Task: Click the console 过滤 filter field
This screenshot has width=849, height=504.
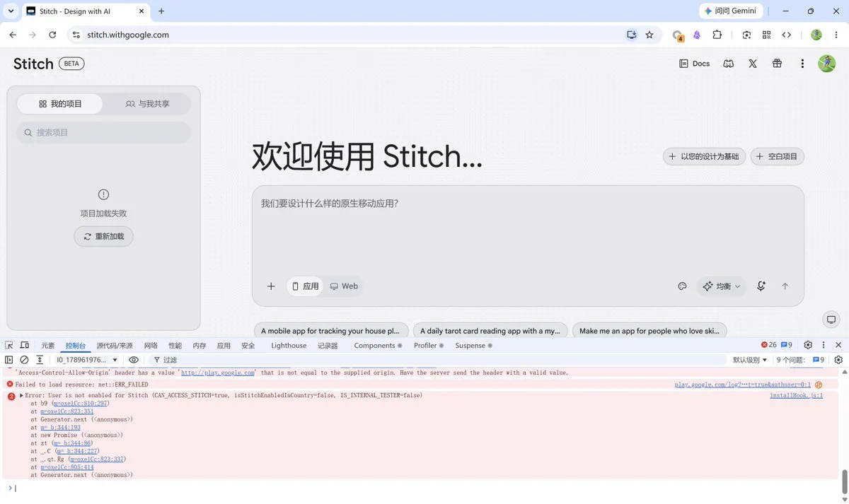Action: pos(439,360)
